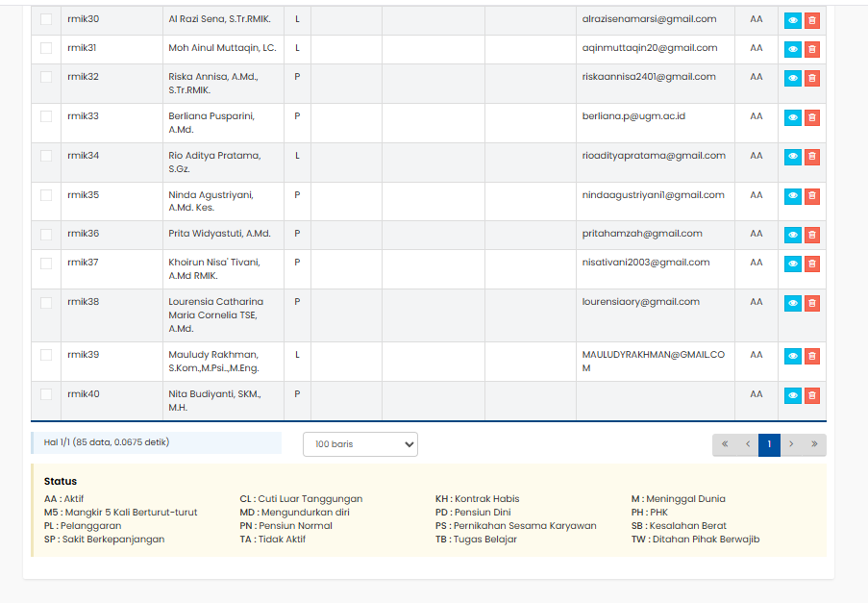Go to previous page arrow

pos(747,444)
